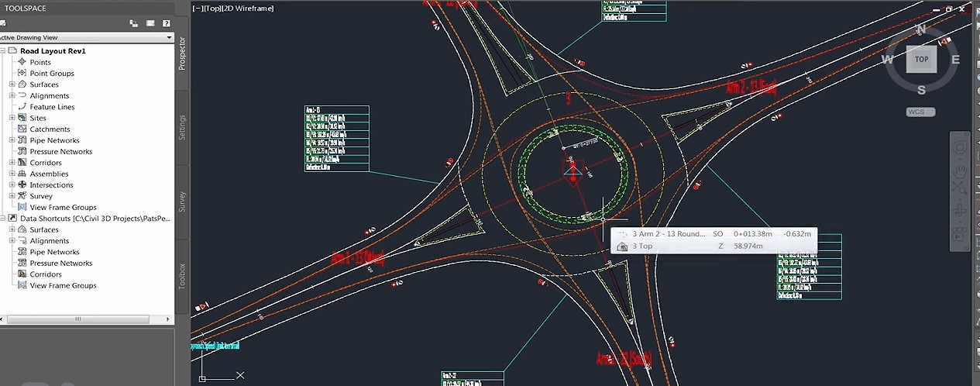This screenshot has height=386, width=980.
Task: Toggle the viewport minus control [-]
Action: tap(198, 9)
